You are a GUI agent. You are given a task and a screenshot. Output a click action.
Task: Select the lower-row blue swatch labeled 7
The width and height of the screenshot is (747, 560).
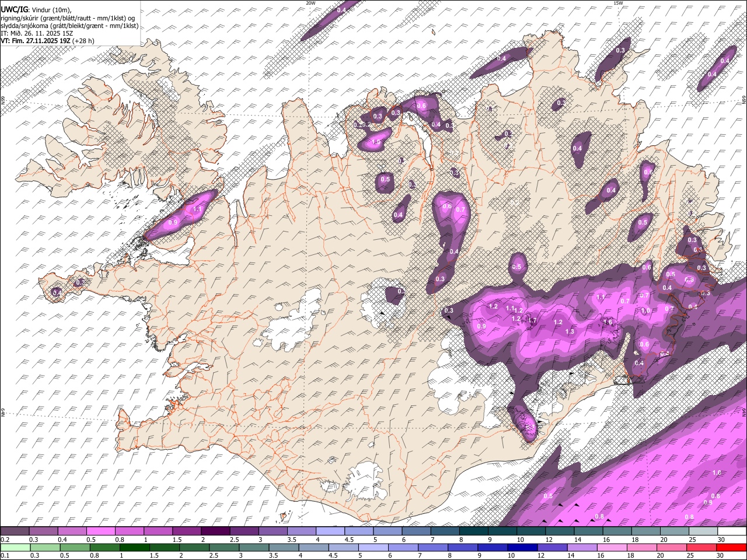(x=433, y=547)
